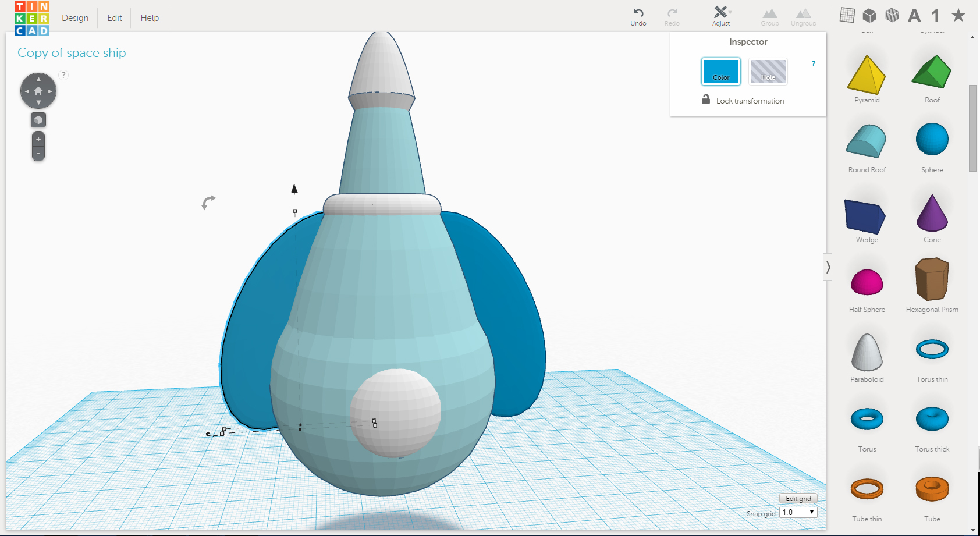Toggle the Hole option in Inspector
980x536 pixels.
[768, 72]
